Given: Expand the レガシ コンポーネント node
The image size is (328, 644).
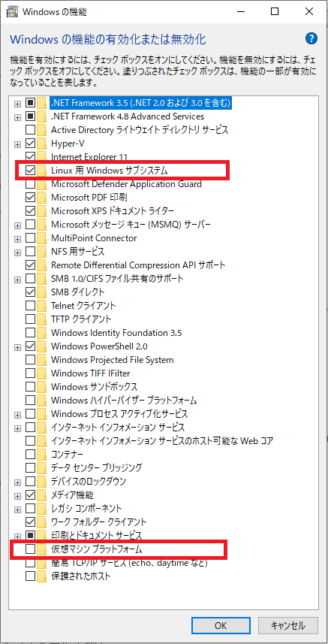Looking at the screenshot, I should click(17, 509).
